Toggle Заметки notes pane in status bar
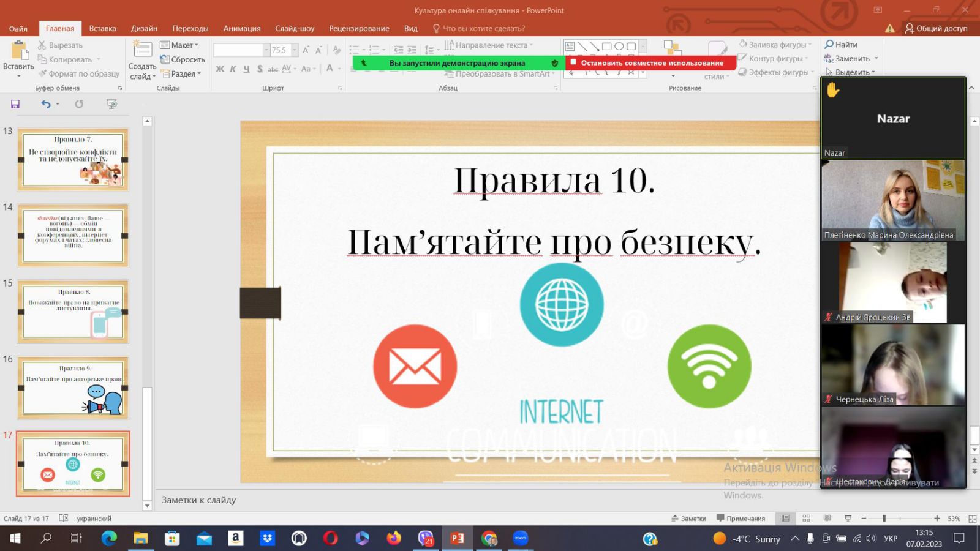 pyautogui.click(x=688, y=519)
